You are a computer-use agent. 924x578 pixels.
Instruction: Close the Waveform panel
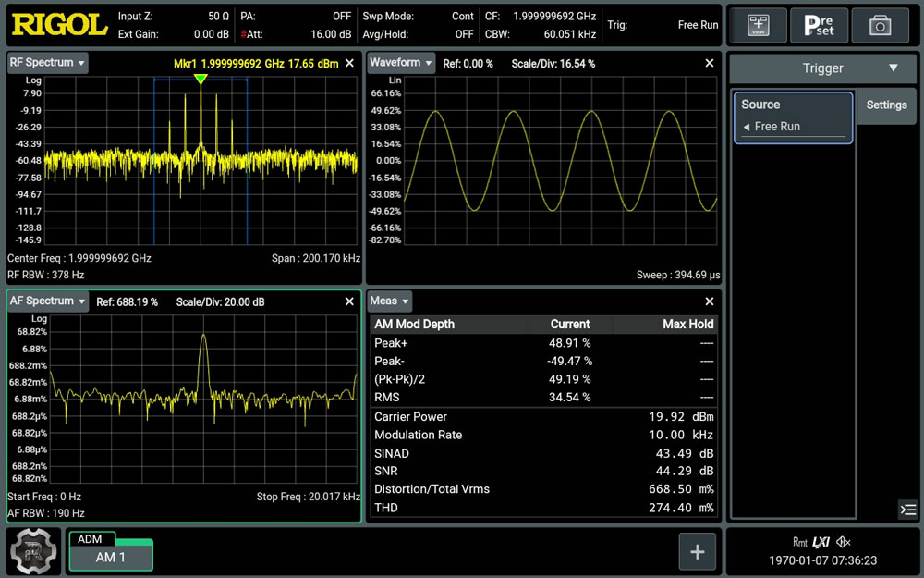tap(710, 63)
